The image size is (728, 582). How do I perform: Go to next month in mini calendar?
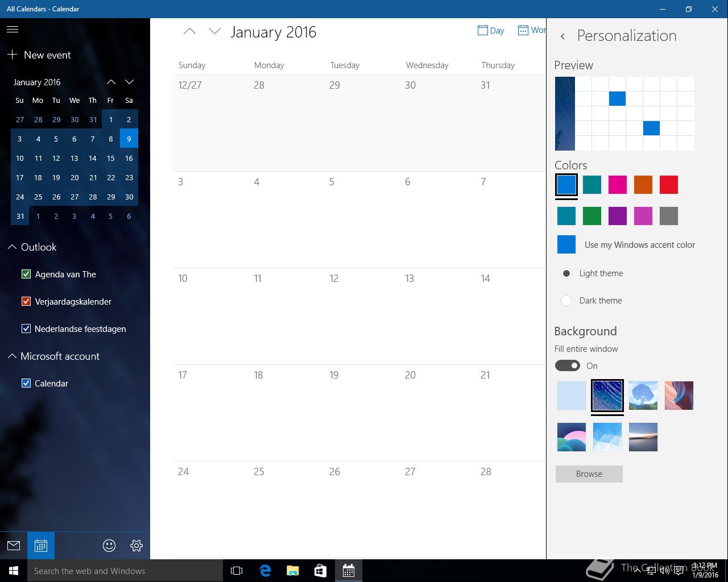click(129, 82)
